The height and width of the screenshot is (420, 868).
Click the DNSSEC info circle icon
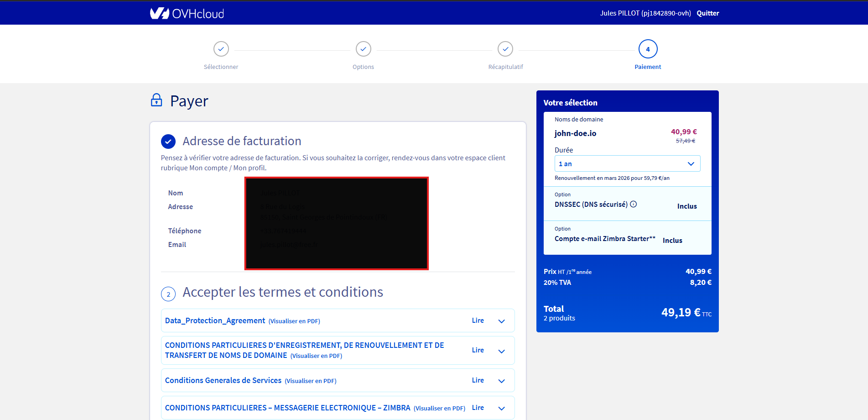[634, 204]
